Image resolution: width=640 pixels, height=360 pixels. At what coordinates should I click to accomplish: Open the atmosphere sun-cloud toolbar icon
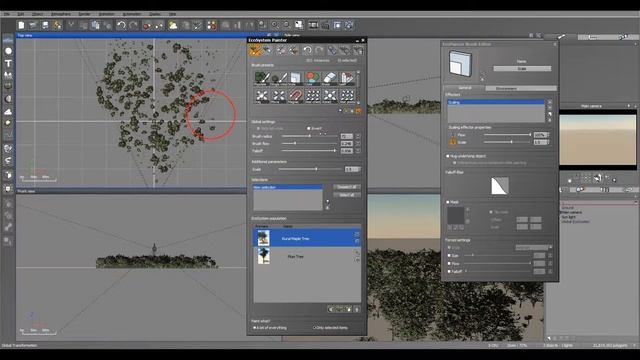173,25
